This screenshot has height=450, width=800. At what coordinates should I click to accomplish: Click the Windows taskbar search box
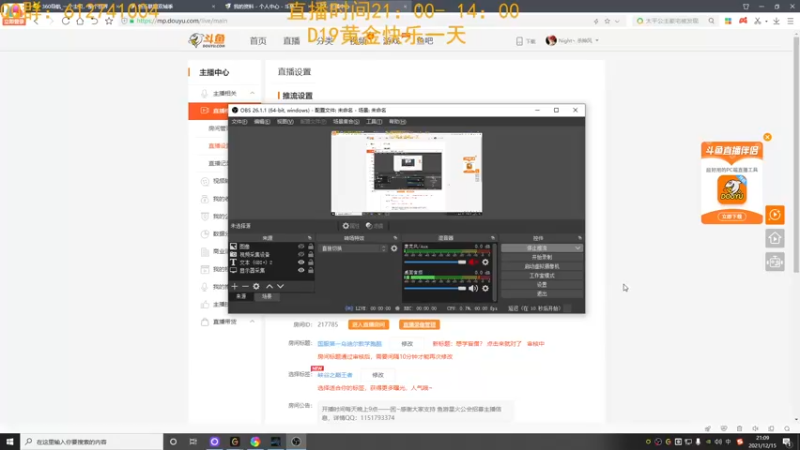(x=92, y=442)
